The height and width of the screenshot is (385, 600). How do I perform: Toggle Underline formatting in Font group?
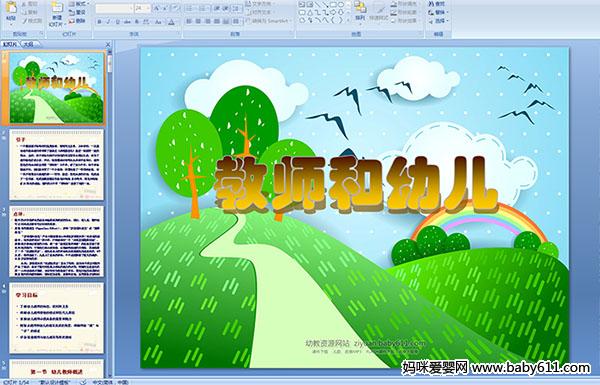pos(117,22)
